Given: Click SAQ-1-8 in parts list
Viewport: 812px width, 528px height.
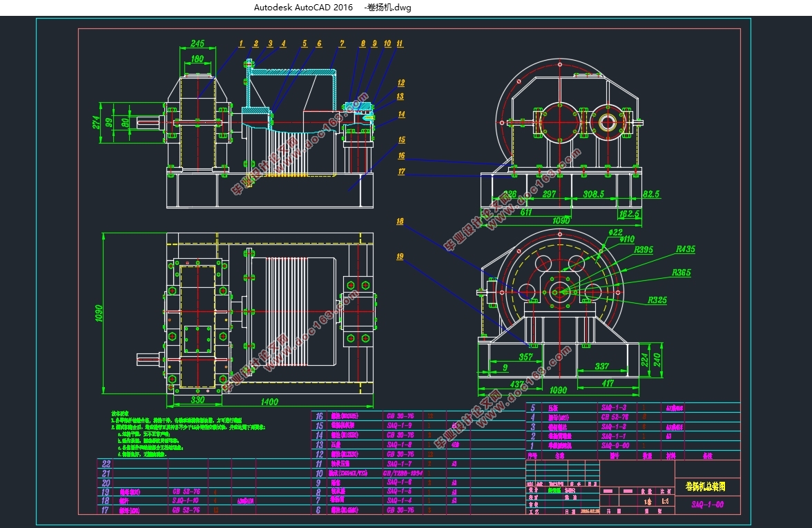Looking at the screenshot, I should [400, 444].
